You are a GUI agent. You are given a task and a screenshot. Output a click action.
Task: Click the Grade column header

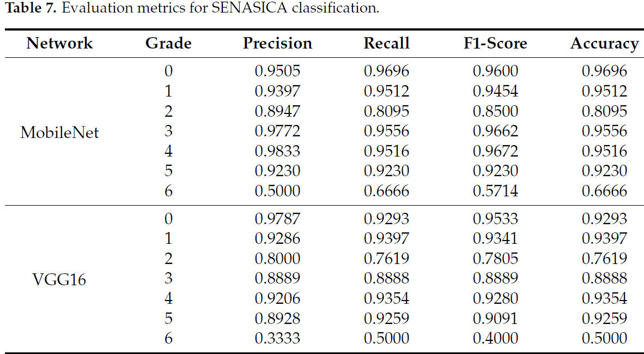click(x=168, y=44)
